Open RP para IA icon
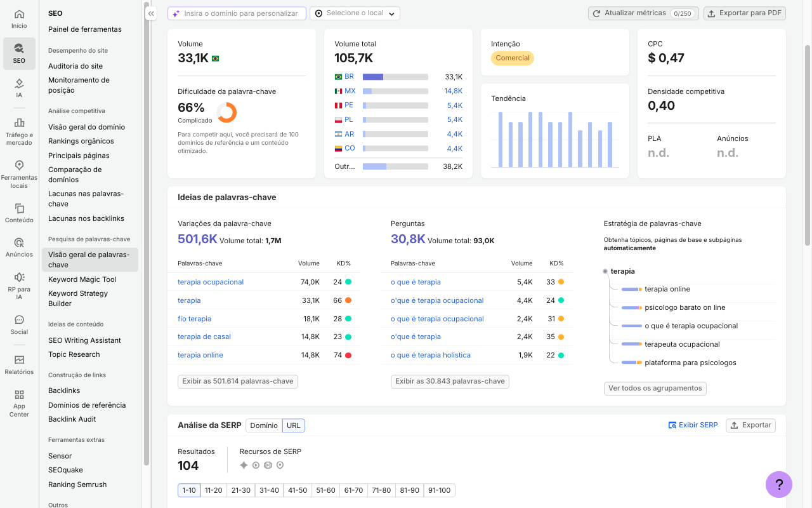Screen dimensions: 812x508 [19, 285]
